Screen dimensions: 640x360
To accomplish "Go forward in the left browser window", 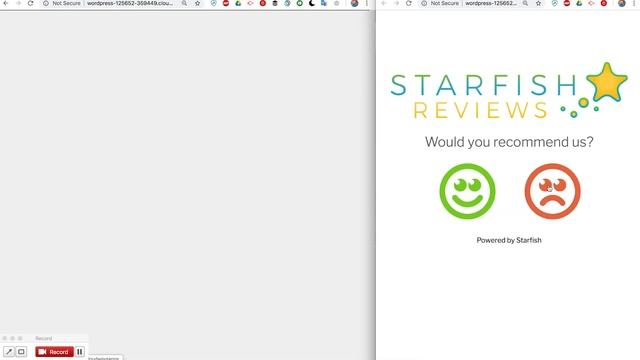I will (x=18, y=3).
